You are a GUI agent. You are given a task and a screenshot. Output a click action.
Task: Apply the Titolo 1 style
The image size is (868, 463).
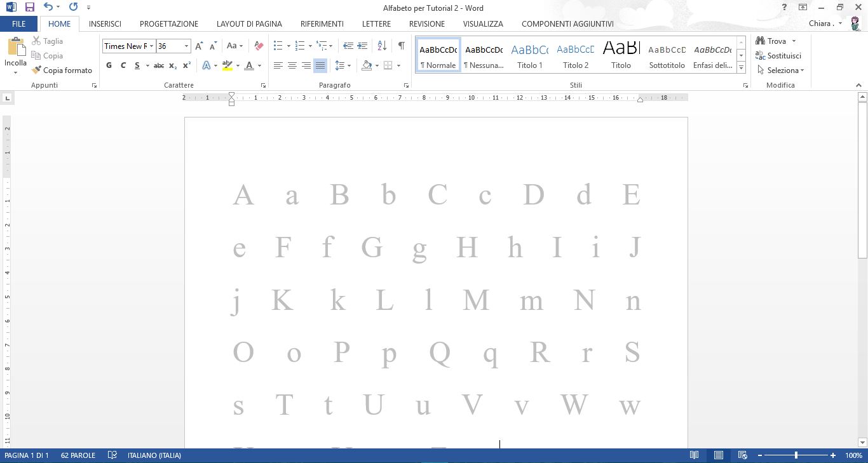530,55
